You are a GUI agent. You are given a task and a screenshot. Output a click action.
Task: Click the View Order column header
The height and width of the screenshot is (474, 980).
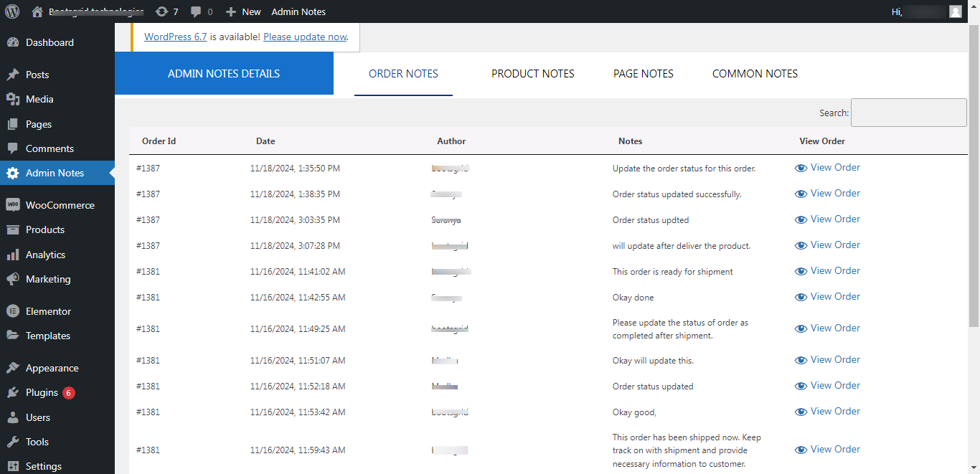coord(822,141)
